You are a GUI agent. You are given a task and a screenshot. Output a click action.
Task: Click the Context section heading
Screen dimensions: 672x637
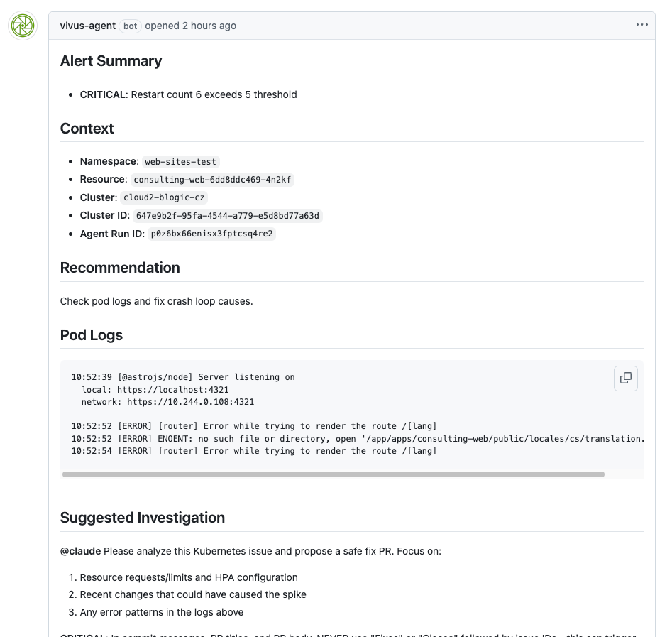tap(87, 129)
